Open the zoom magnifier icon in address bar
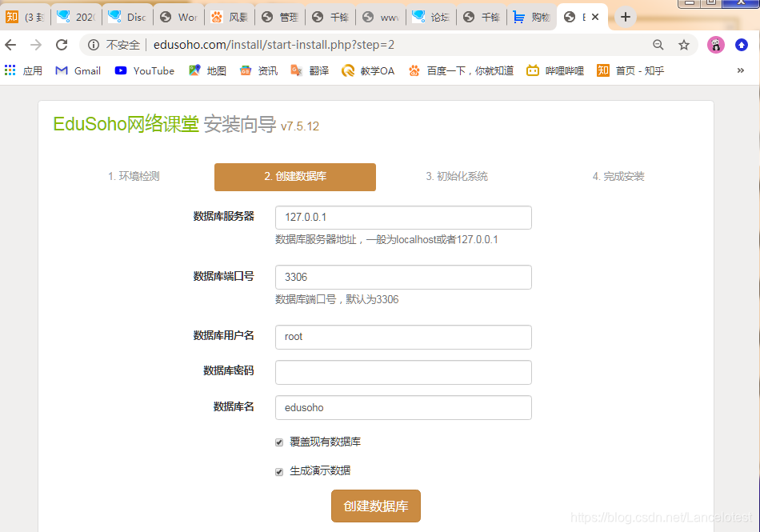 pos(658,45)
